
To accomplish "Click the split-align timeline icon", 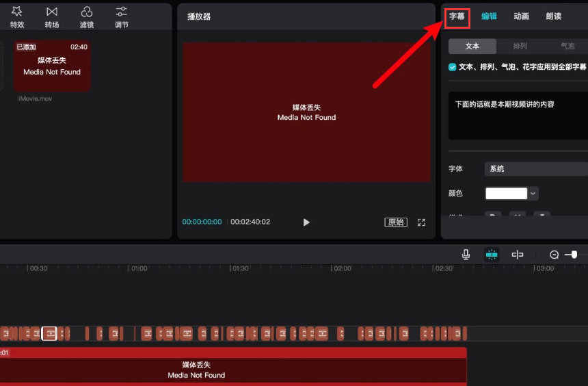I will (x=518, y=255).
